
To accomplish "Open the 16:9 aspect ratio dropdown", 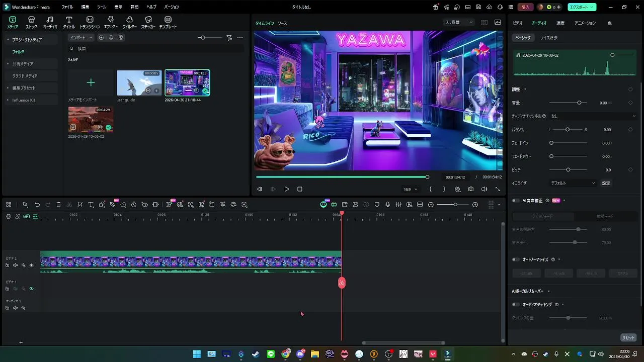I will (x=411, y=189).
